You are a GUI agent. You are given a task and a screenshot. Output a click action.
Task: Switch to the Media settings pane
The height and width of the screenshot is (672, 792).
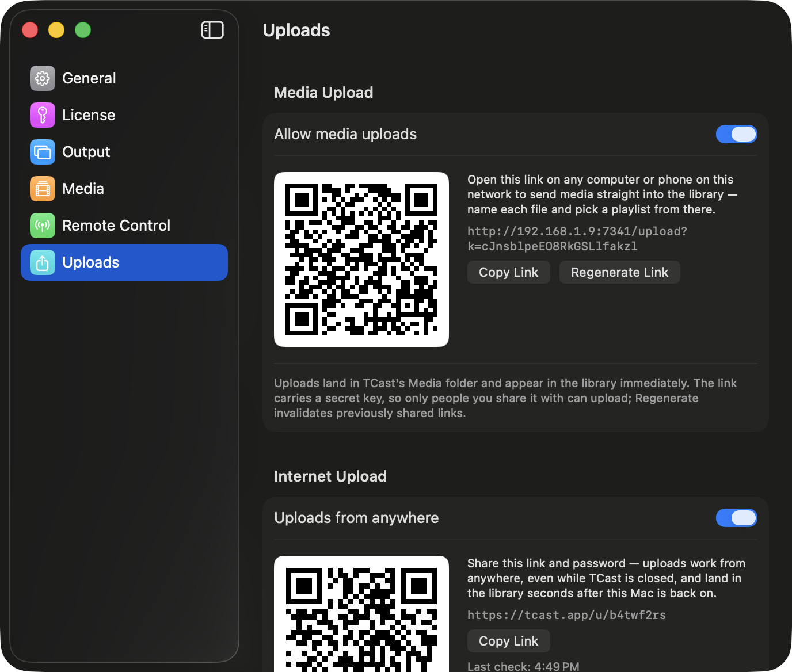click(124, 189)
